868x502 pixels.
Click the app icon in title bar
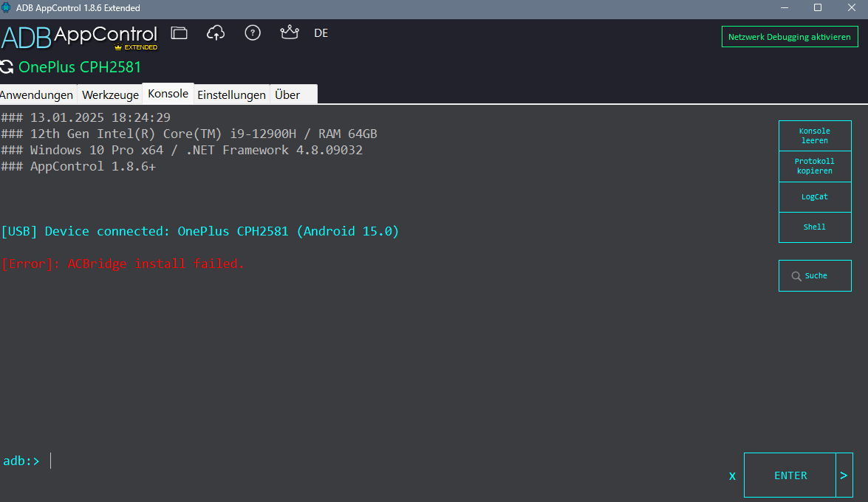click(6, 7)
